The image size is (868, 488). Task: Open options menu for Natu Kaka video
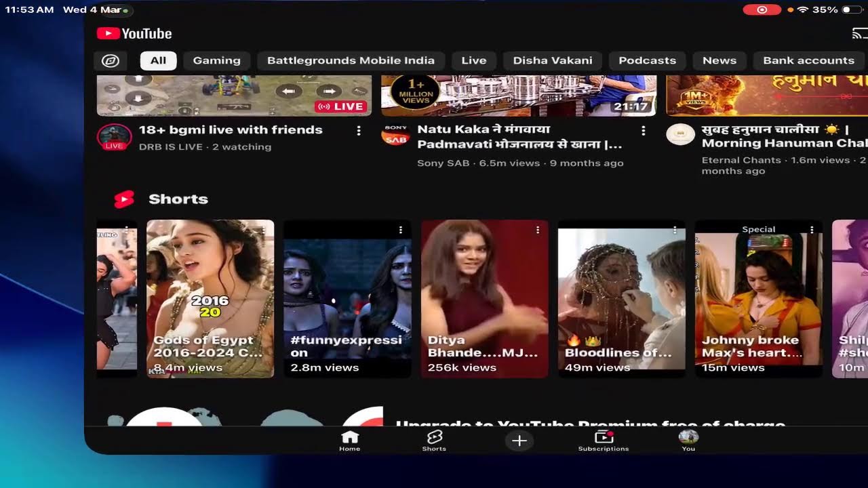point(644,131)
